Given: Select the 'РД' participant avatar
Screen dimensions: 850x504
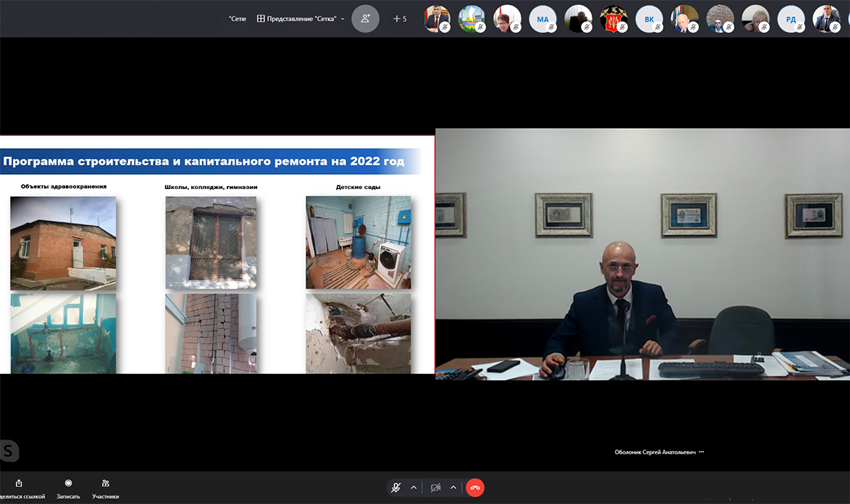Looking at the screenshot, I should pyautogui.click(x=790, y=19).
